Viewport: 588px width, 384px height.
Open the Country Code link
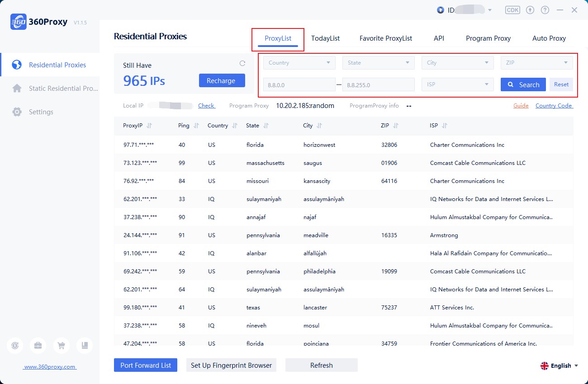point(554,106)
